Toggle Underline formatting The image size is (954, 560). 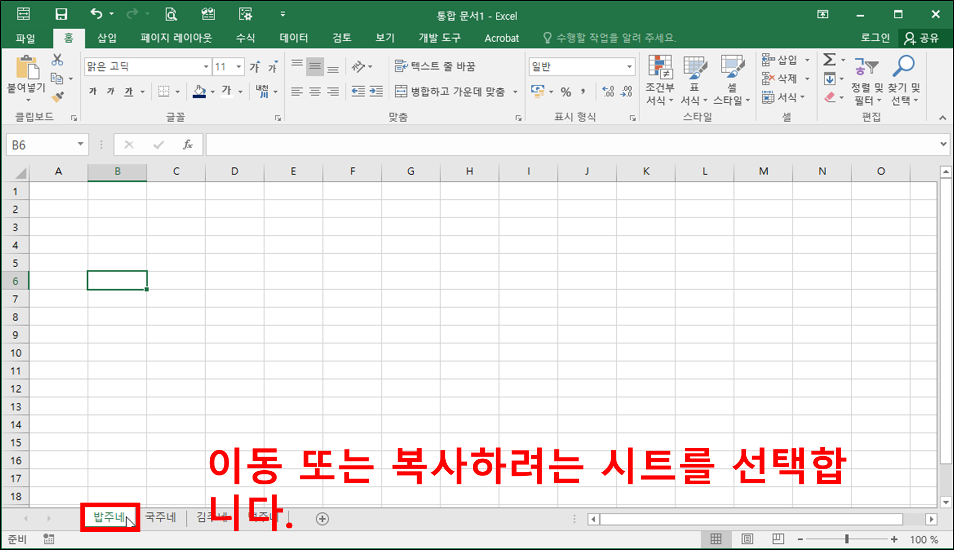pos(128,91)
